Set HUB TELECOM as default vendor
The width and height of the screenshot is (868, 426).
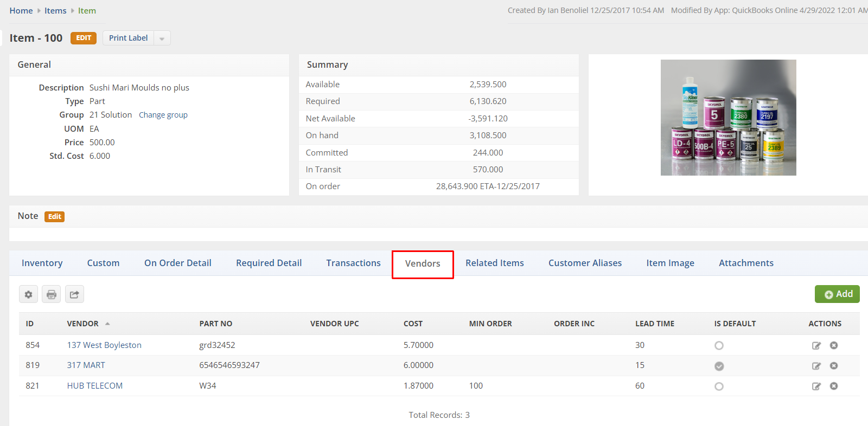point(719,386)
